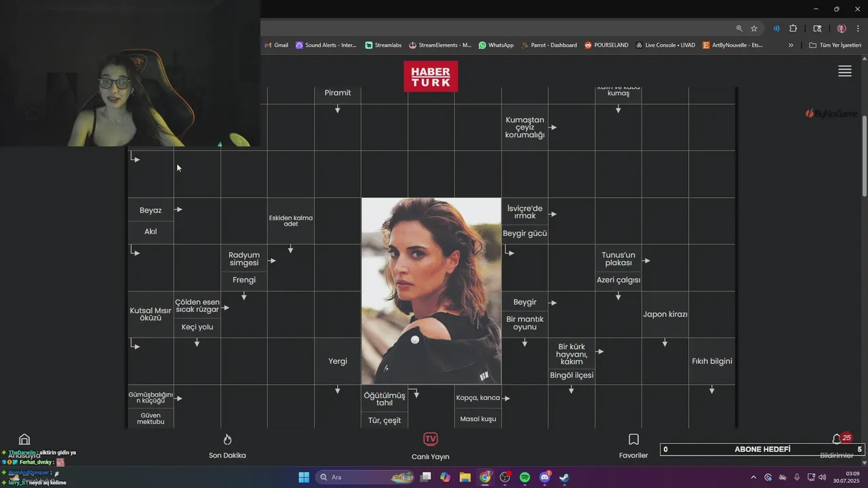Select the 'Çölden esen sıcak rüzgar' clue
The width and height of the screenshot is (868, 488).
(x=197, y=306)
